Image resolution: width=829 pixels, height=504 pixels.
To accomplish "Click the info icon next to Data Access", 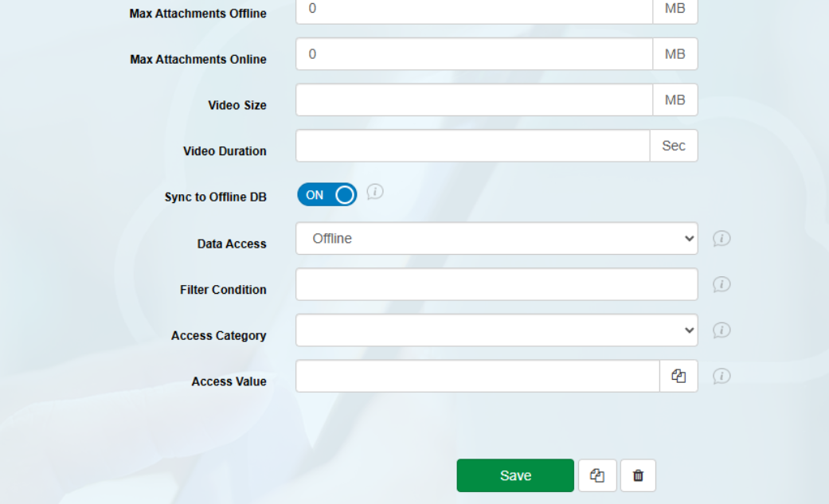I will pyautogui.click(x=721, y=239).
